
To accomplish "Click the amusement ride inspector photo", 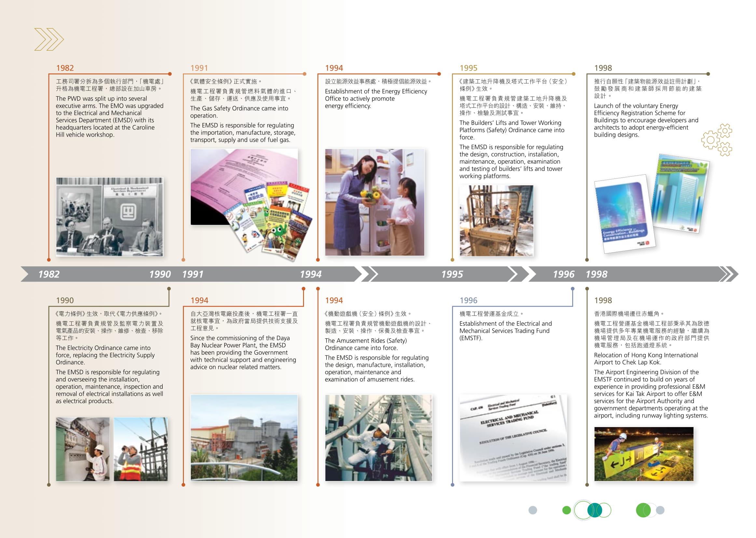I will [378, 437].
